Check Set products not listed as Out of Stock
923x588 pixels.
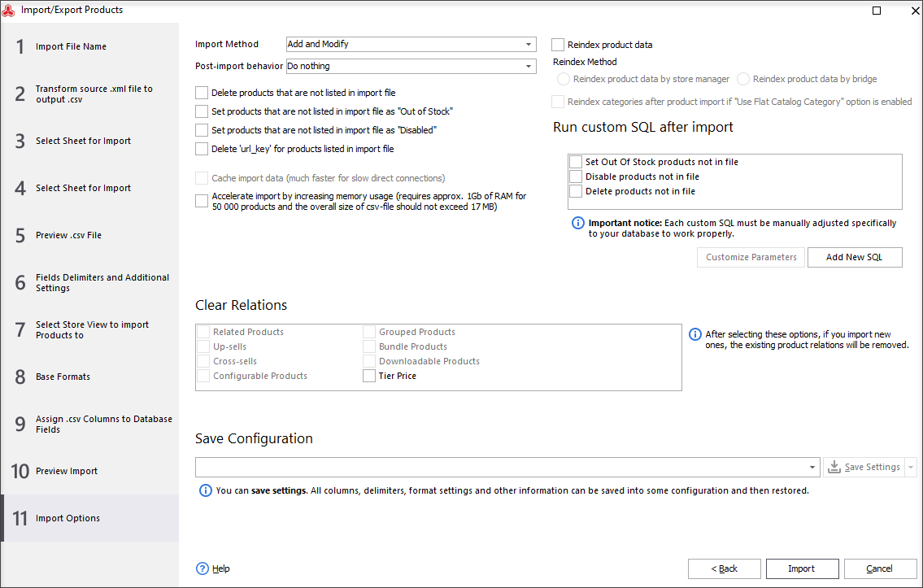click(x=202, y=111)
